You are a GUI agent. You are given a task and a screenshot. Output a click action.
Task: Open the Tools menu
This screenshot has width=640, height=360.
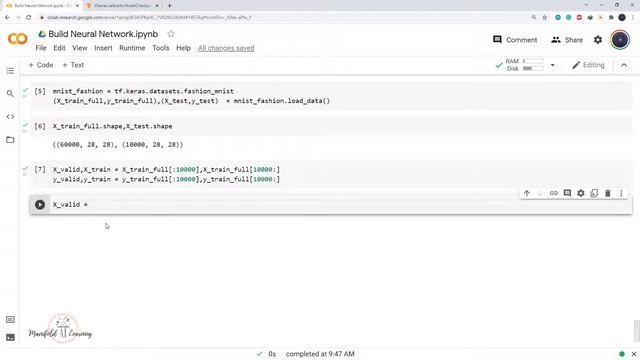pos(161,48)
